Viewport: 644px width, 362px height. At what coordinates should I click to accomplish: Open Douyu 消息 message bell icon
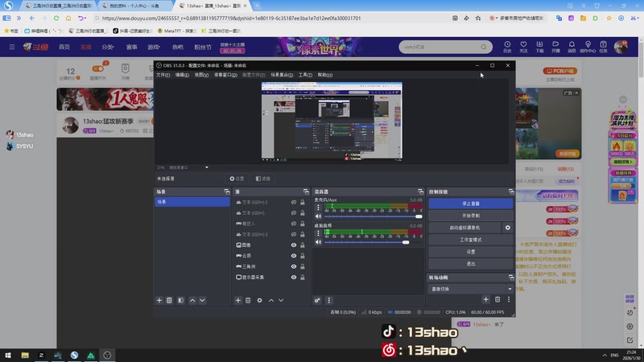coord(572,47)
